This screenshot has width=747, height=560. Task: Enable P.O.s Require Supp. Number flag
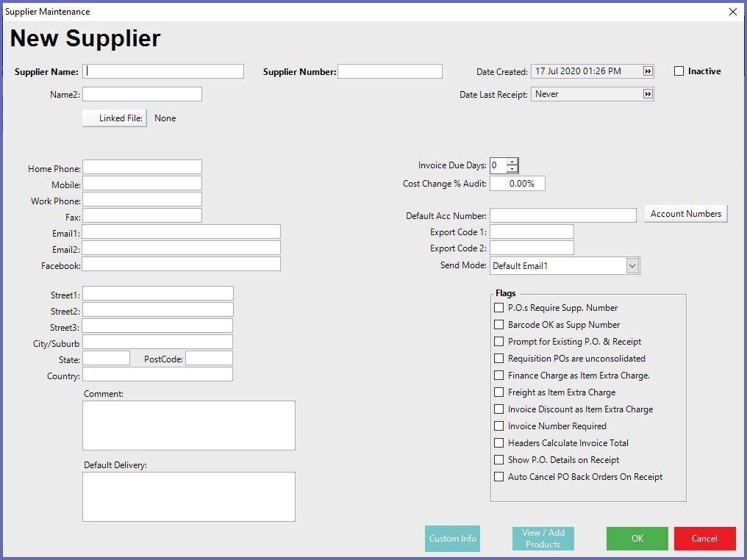pyautogui.click(x=499, y=308)
